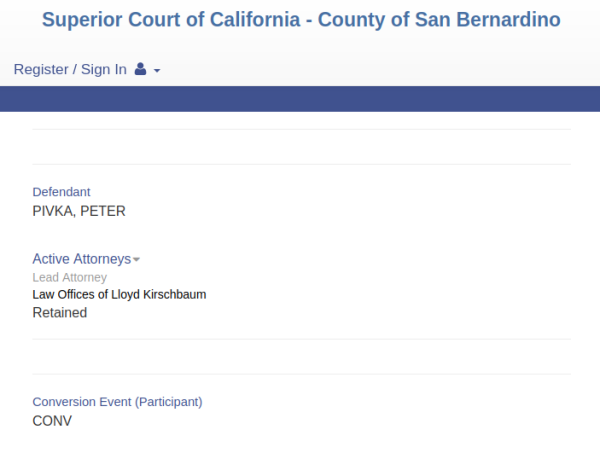Click the dark blue navigation bar
This screenshot has width=600, height=453.
click(x=300, y=99)
